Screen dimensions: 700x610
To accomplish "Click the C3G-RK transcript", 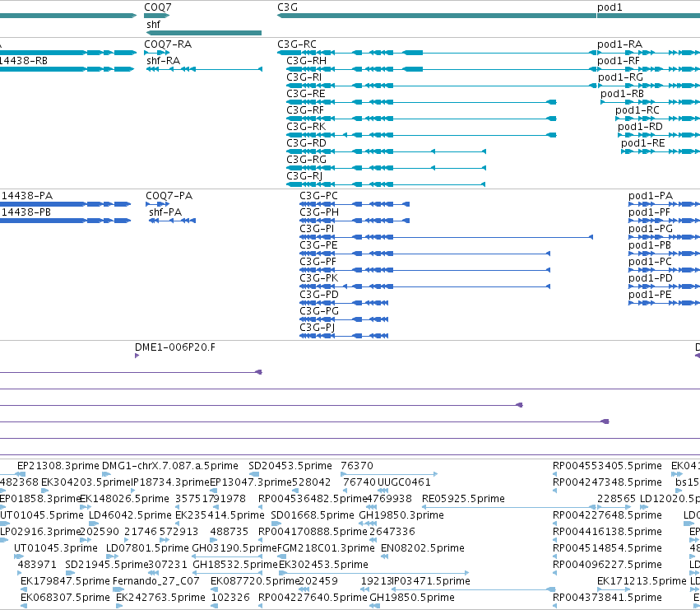I will point(421,135).
